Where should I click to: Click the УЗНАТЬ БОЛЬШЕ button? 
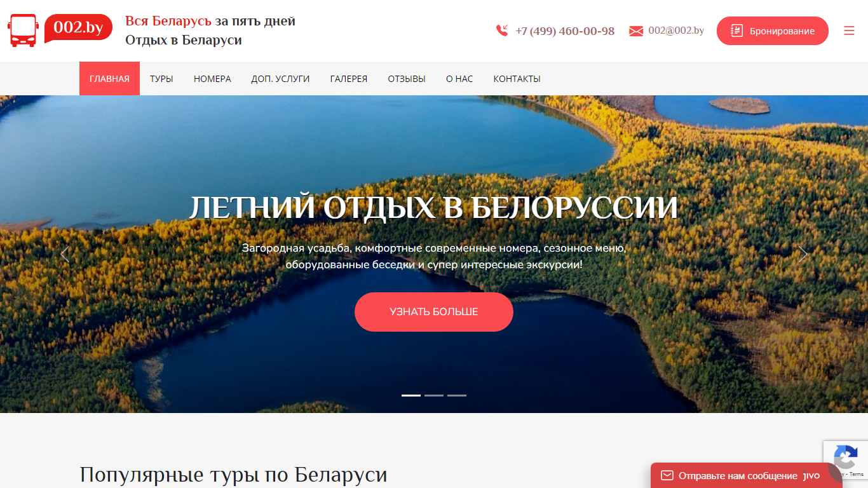(x=434, y=312)
